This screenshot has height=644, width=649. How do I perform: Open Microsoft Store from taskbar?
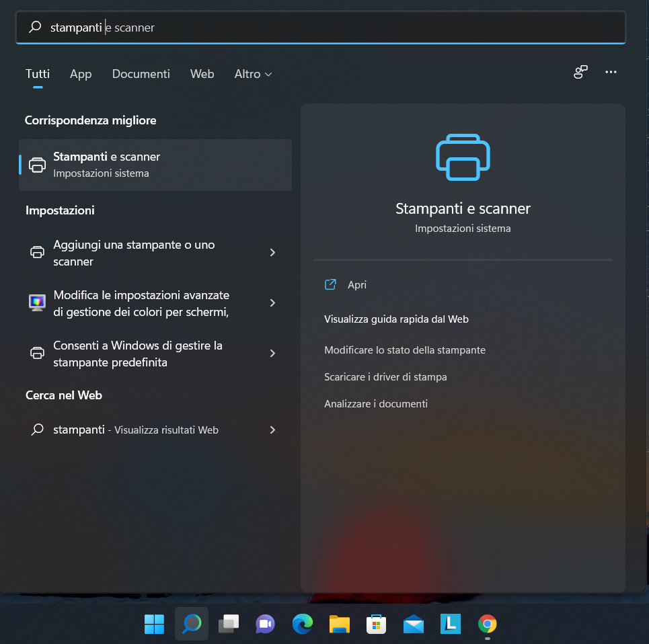pos(376,624)
